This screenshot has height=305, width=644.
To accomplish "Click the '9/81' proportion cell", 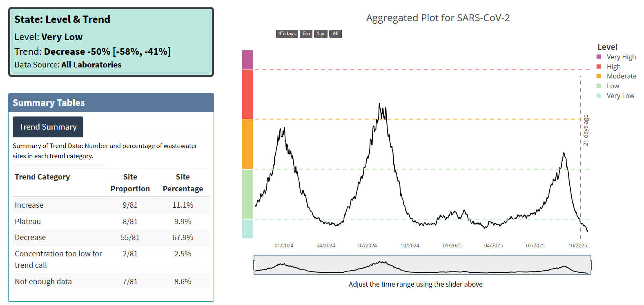I will (130, 205).
